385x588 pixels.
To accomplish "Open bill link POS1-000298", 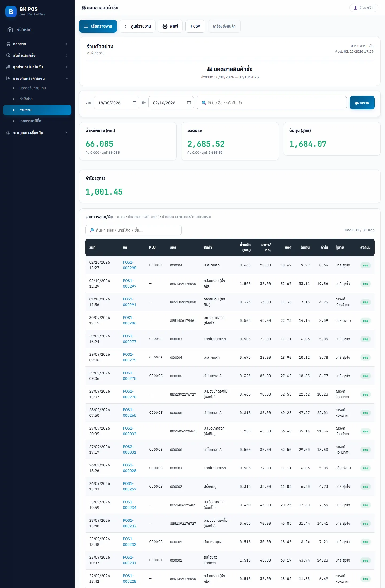I will (129, 265).
